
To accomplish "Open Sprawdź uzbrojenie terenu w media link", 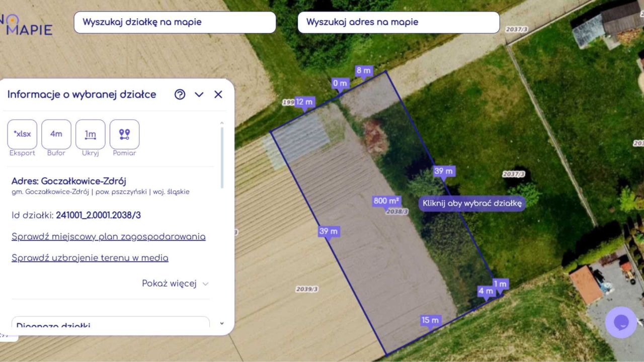I will coord(90,258).
